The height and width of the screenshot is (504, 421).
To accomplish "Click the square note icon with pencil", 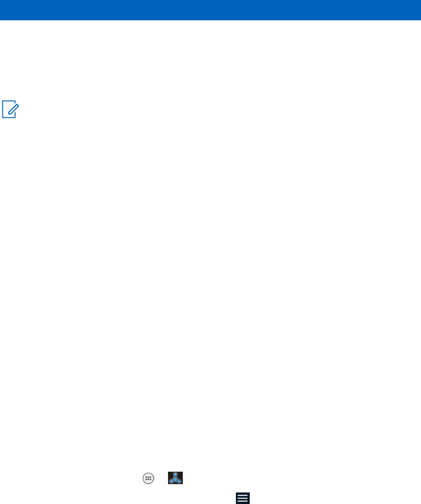I will coord(10,109).
